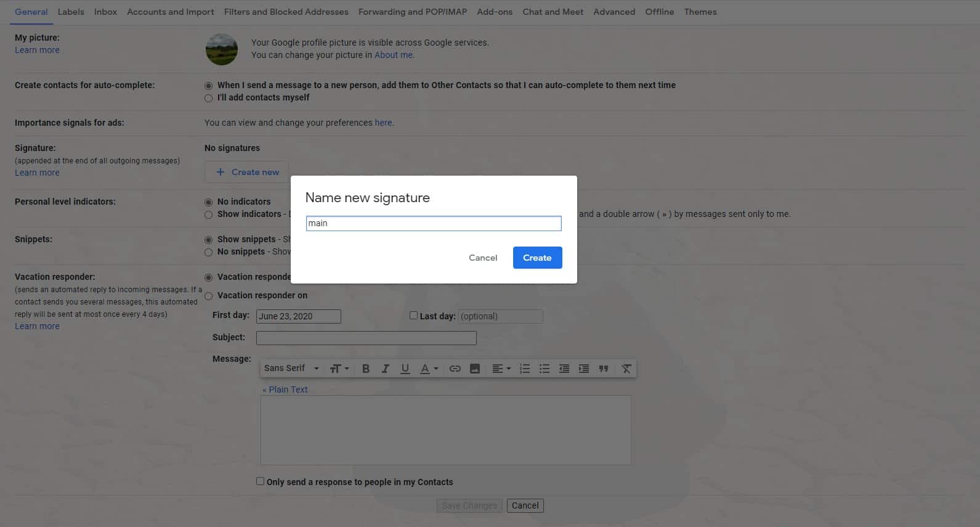
Task: Open the text size dropdown
Action: 339,369
